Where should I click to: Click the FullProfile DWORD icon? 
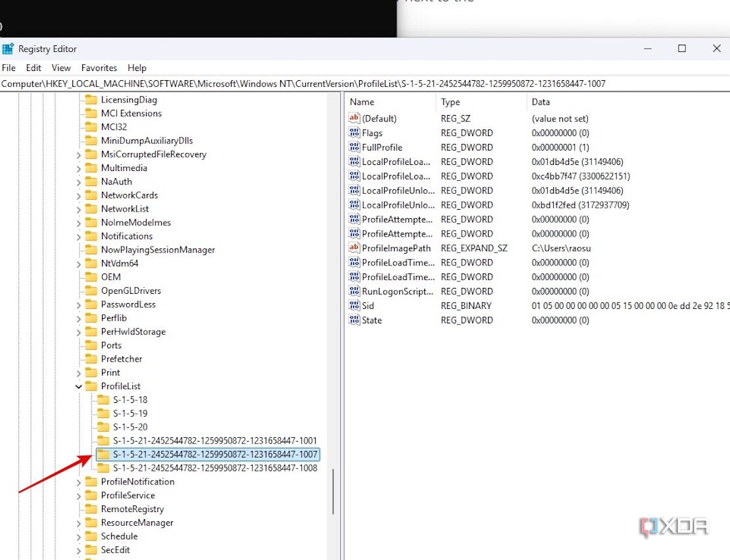point(354,147)
